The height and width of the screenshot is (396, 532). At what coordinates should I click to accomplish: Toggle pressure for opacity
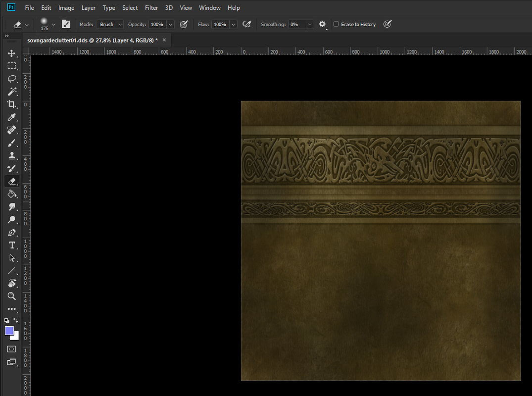click(x=184, y=24)
